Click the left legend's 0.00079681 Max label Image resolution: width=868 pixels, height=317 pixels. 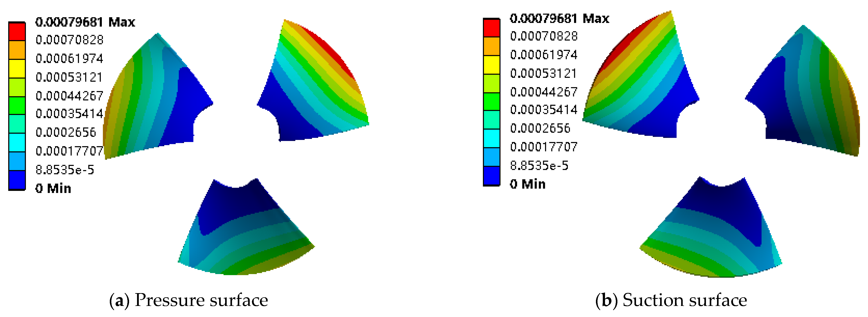pos(85,22)
